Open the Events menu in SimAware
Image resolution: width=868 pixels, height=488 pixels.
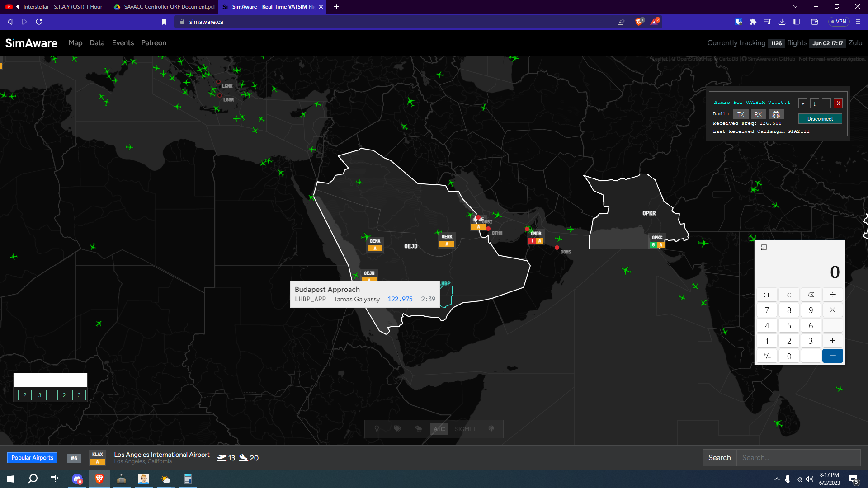tap(123, 43)
